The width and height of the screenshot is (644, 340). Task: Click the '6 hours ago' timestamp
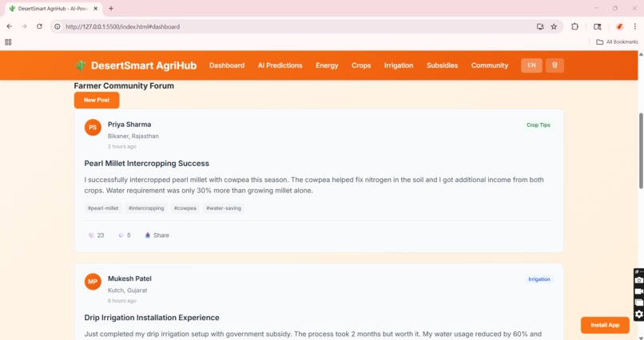[122, 301]
